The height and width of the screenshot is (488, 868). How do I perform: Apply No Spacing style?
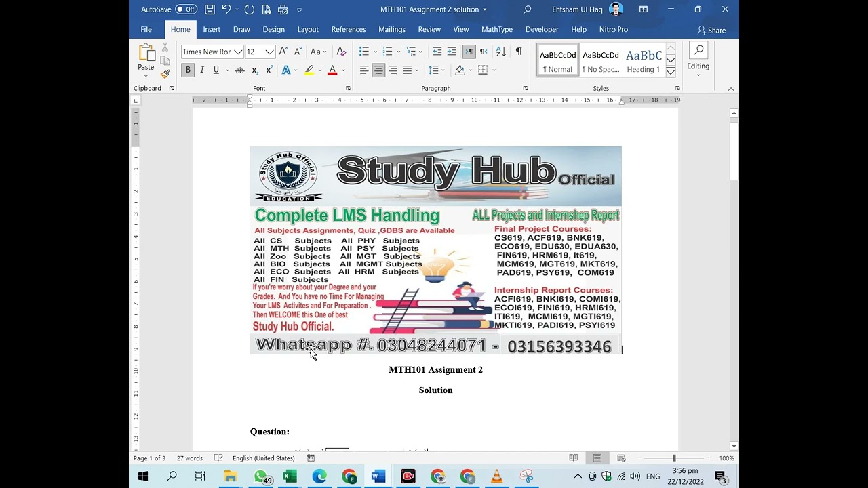tap(601, 60)
